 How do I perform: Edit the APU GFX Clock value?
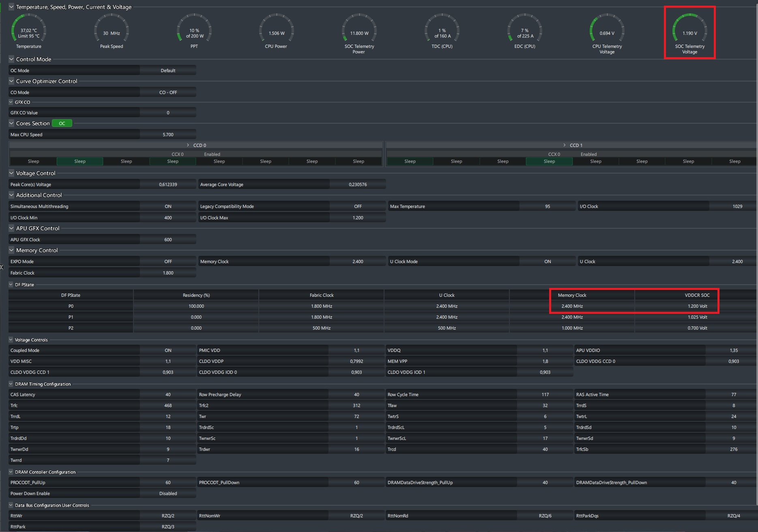[168, 240]
